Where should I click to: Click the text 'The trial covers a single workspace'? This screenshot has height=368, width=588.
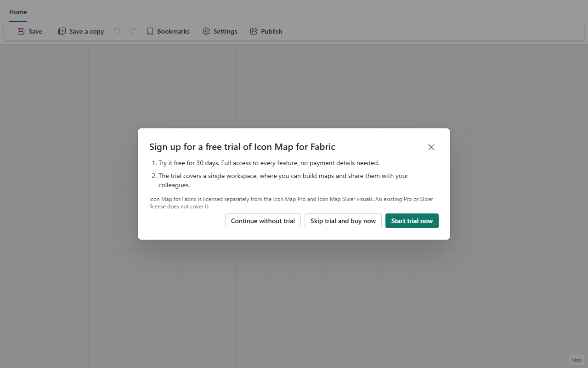tap(208, 176)
